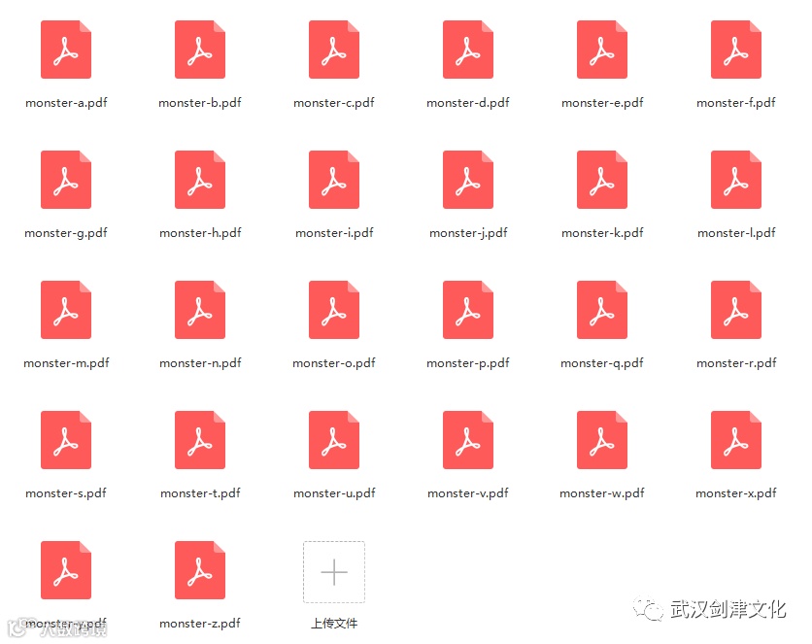Select the monster-s.pdf filename text
The image size is (812, 644).
point(66,492)
